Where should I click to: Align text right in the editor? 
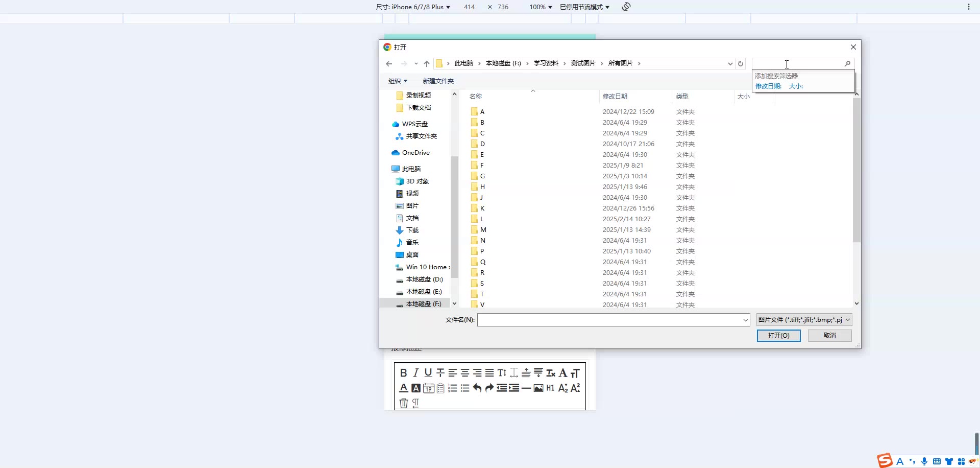coord(477,373)
